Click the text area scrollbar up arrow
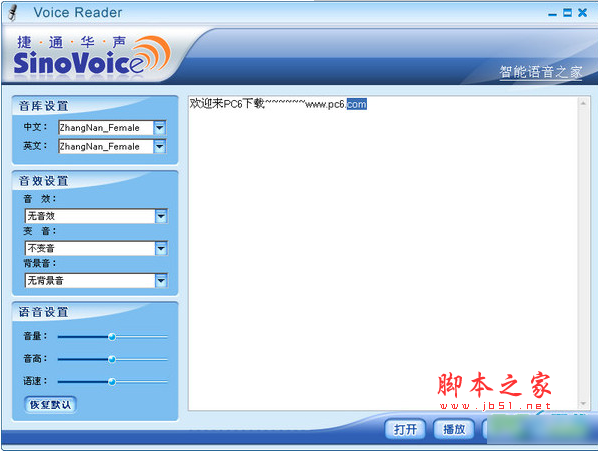The width and height of the screenshot is (598, 452). 583,103
